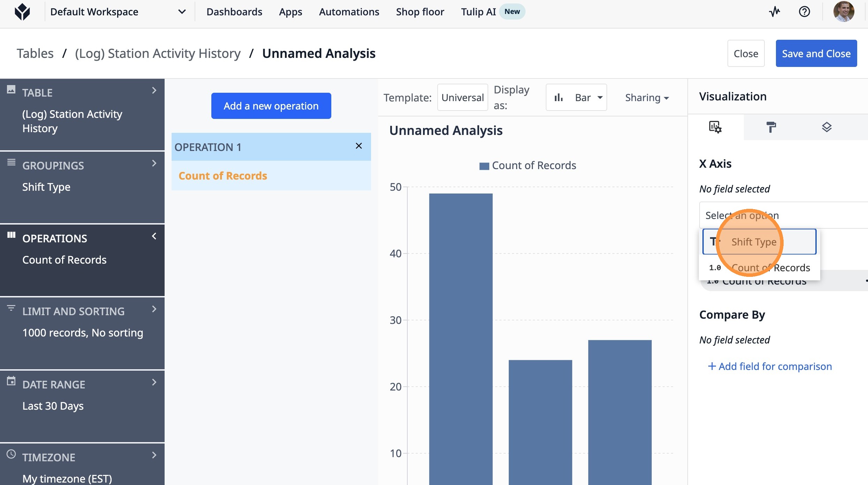Open the Sharing dropdown
Image resolution: width=868 pixels, height=485 pixels.
[647, 98]
